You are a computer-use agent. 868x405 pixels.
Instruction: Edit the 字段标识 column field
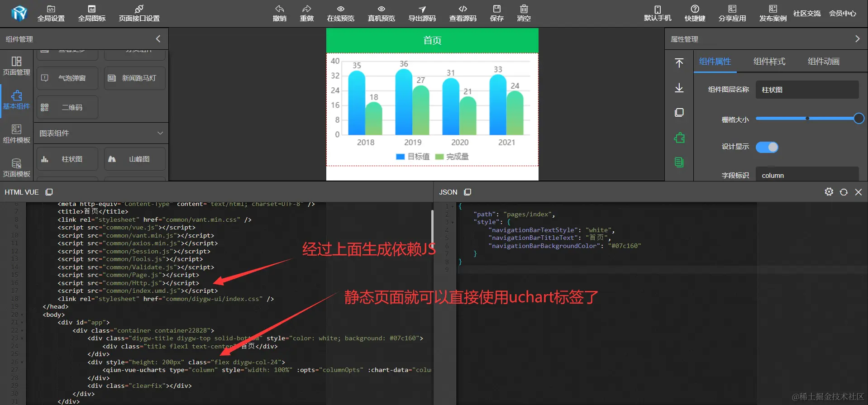(807, 175)
